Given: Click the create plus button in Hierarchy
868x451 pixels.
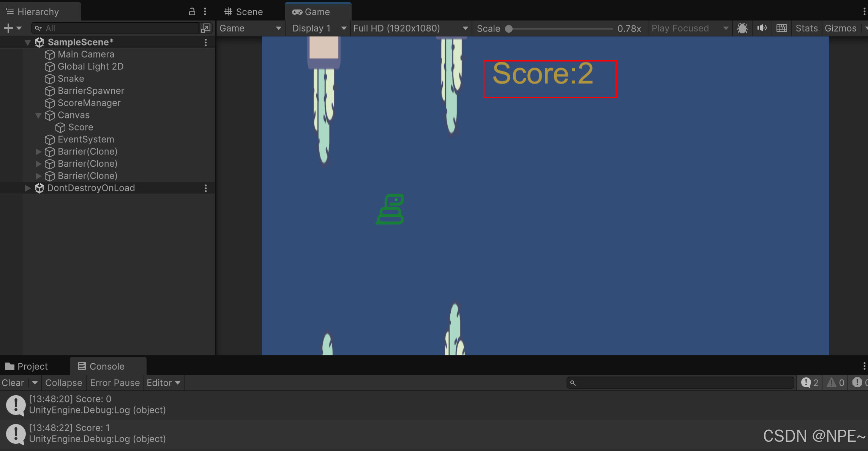Looking at the screenshot, I should click(8, 28).
